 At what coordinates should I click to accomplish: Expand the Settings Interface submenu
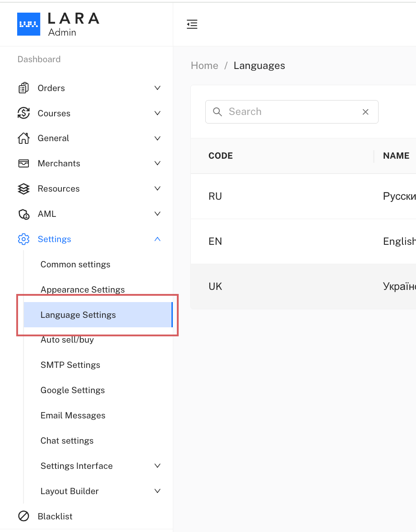(157, 466)
